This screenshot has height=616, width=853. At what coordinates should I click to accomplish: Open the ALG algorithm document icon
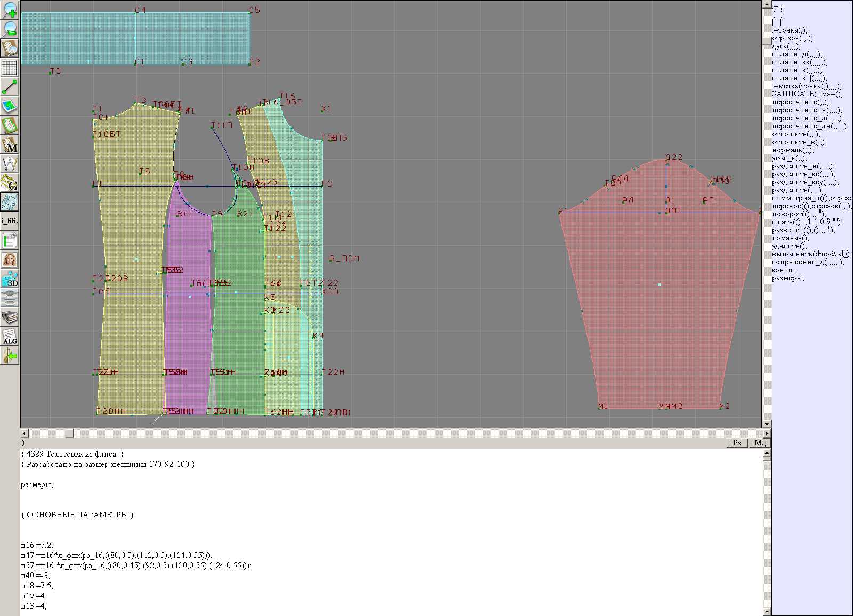pos(10,337)
